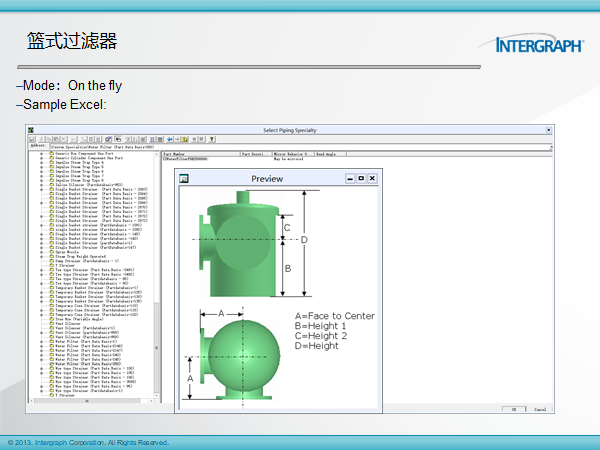Select Water Filter (Part Data Basis=250) item
This screenshot has height=450, width=600.
85,364
